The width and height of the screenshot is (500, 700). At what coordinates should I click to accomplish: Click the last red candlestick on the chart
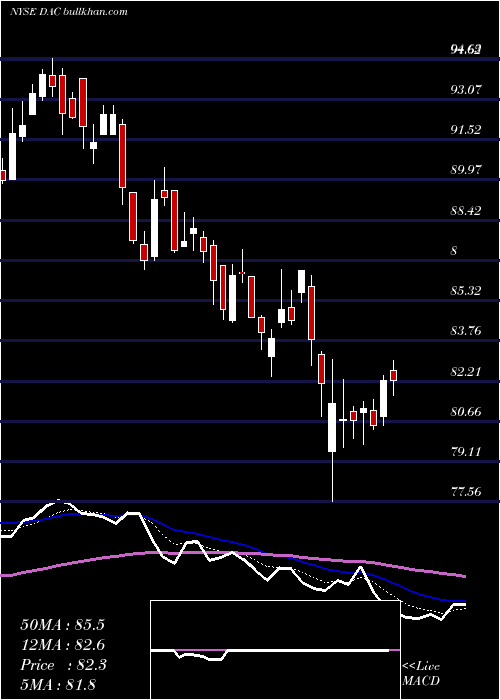(394, 375)
